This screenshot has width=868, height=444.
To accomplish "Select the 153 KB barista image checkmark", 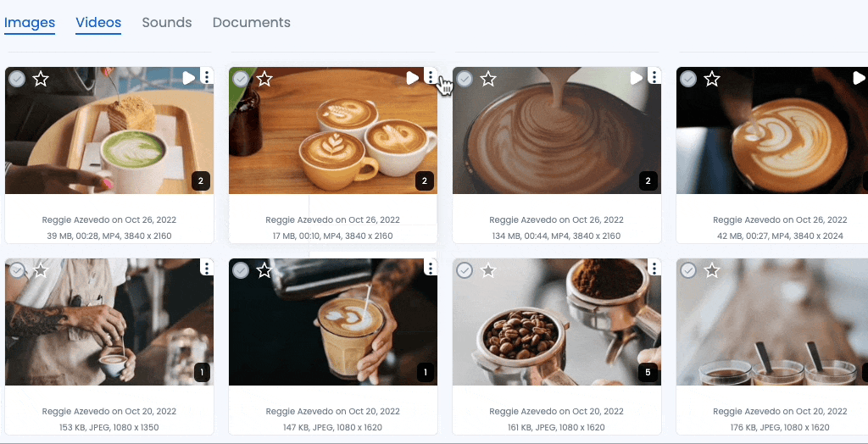I will point(17,270).
